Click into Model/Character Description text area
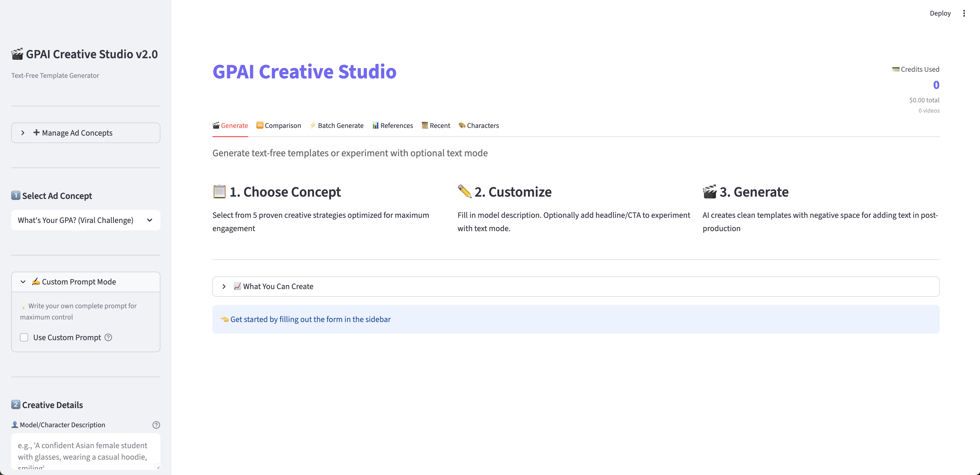Image resolution: width=980 pixels, height=475 pixels. click(86, 452)
